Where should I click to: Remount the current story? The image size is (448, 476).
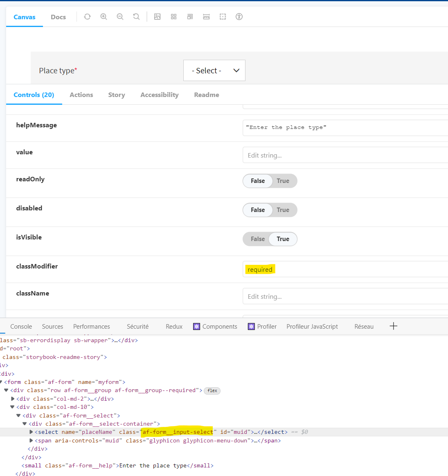coord(87,16)
